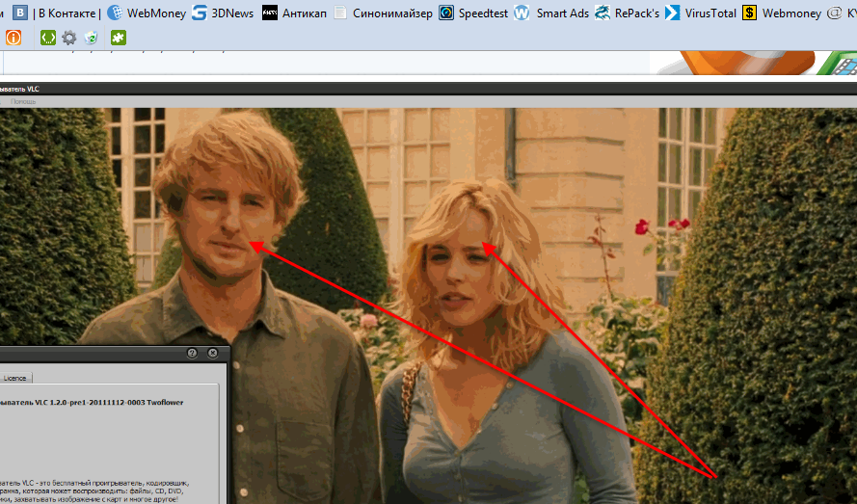The height and width of the screenshot is (504, 857).
Task: Open the RePack's bookmark
Action: pos(627,13)
